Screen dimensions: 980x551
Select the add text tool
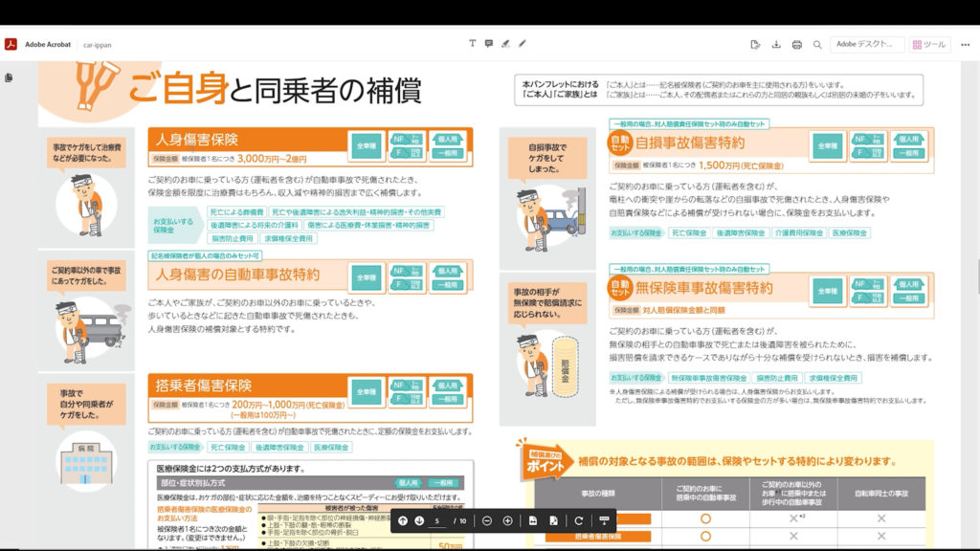click(472, 44)
